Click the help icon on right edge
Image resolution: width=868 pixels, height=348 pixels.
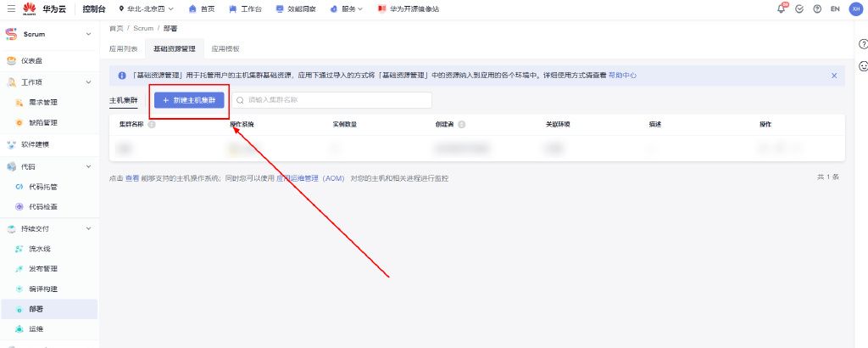863,44
